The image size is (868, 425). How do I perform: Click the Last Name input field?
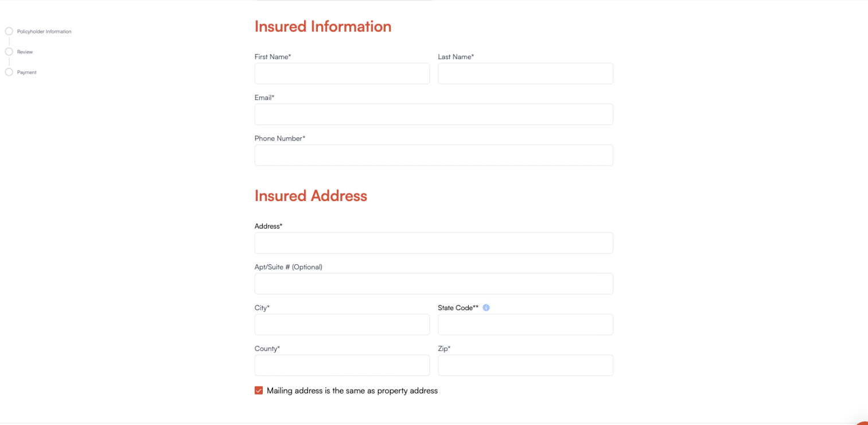[x=525, y=73]
